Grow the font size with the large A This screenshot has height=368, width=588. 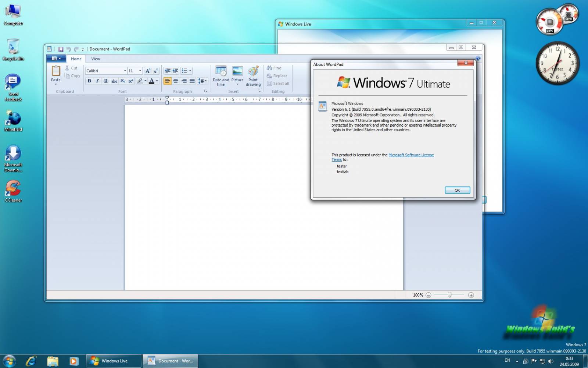pos(148,71)
